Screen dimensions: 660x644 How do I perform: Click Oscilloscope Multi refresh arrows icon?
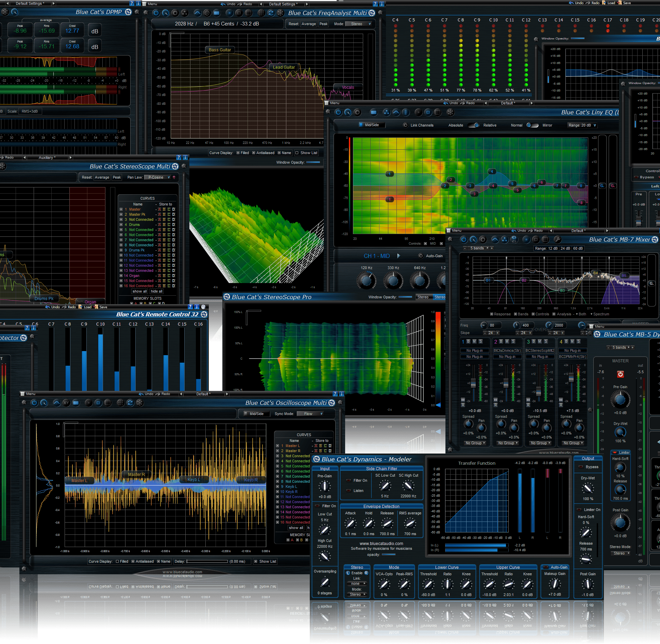point(130,402)
